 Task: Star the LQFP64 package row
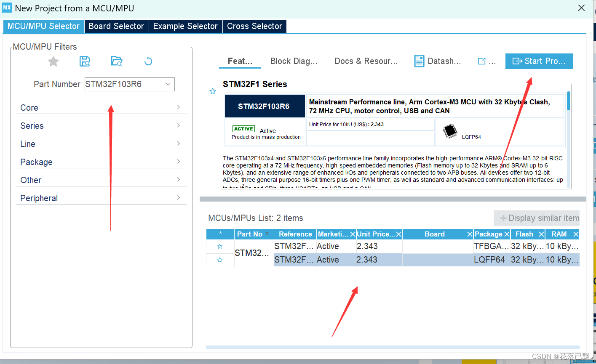(220, 260)
